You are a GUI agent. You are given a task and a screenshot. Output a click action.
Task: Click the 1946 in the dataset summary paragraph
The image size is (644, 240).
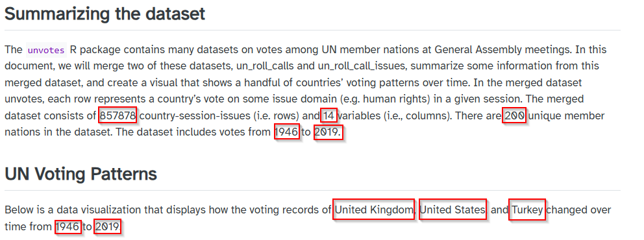point(287,133)
